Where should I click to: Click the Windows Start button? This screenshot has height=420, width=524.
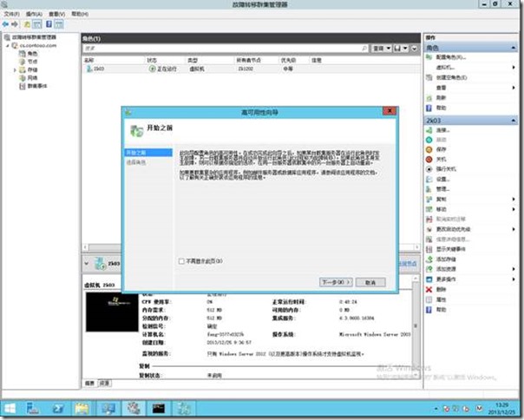coord(10,409)
